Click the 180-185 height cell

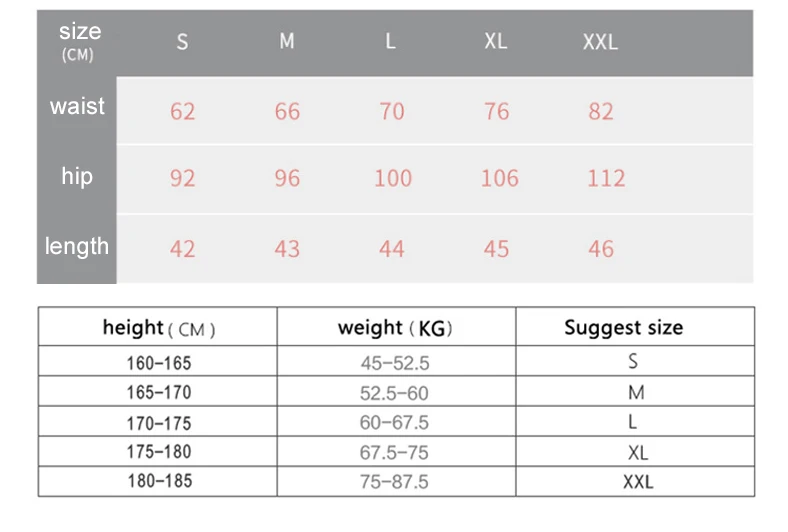[158, 482]
